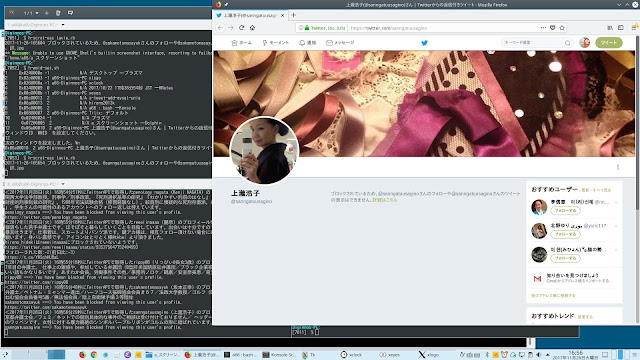The height and width of the screenshot is (360, 640).
Task: Click the 詳細はこちら link in the blocked message
Action: click(x=384, y=200)
